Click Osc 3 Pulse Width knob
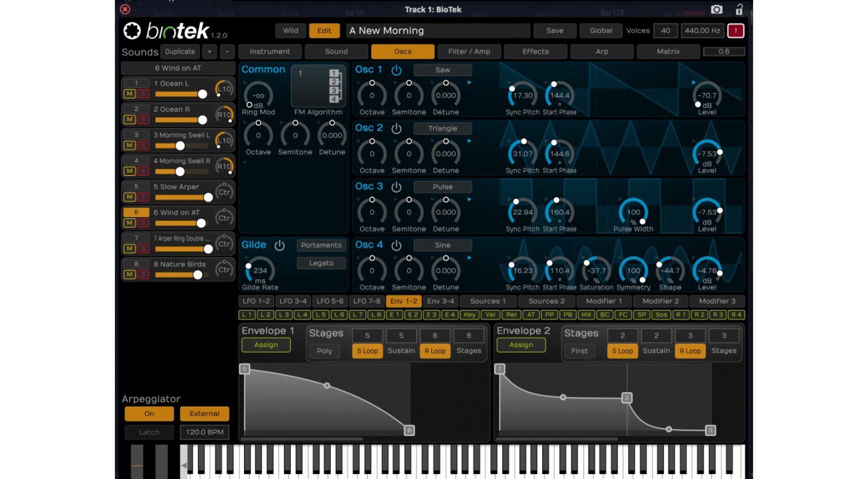The width and height of the screenshot is (868, 479). coord(633,212)
